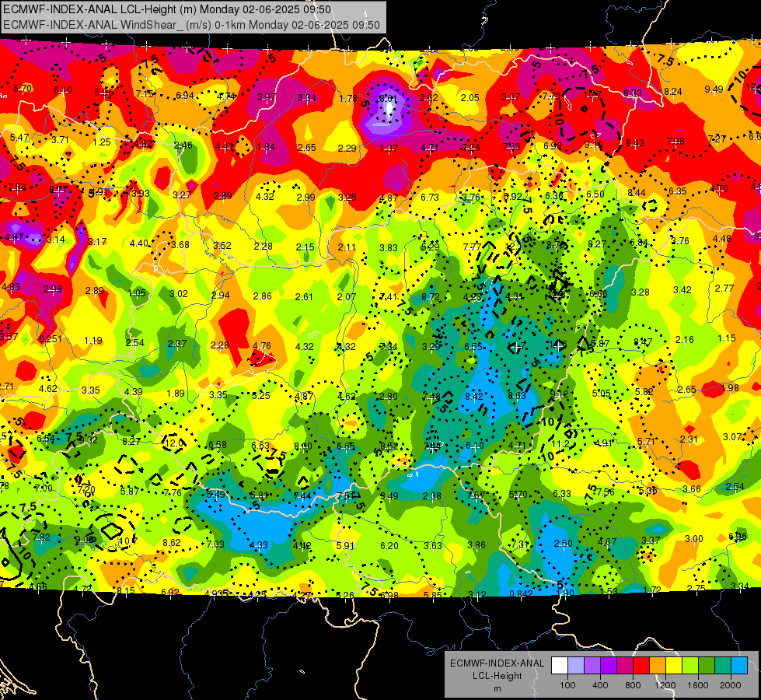Click the legend label 'LCL-Height'
This screenshot has height=700, width=761.
pos(497,676)
